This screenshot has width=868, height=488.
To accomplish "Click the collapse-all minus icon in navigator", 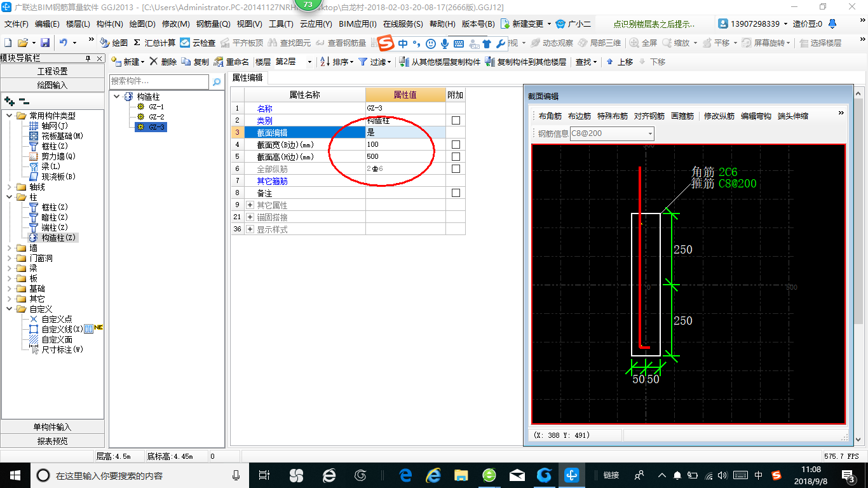I will (x=24, y=100).
